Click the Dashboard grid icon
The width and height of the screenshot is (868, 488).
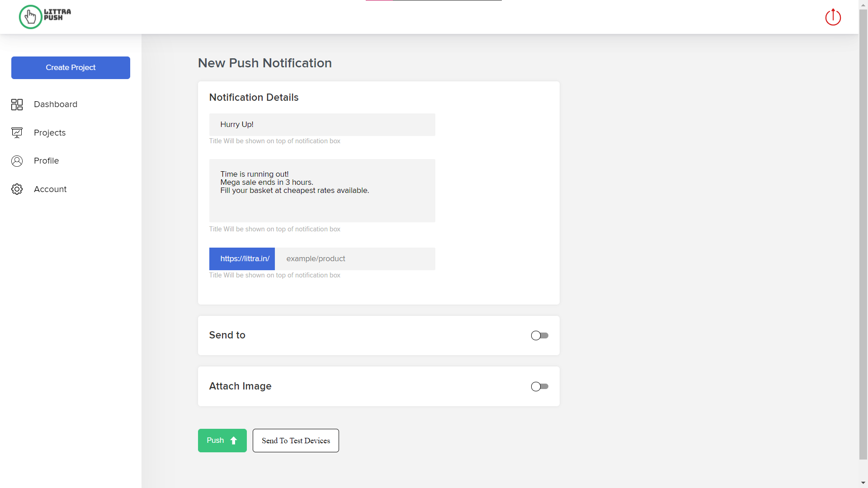(x=17, y=104)
